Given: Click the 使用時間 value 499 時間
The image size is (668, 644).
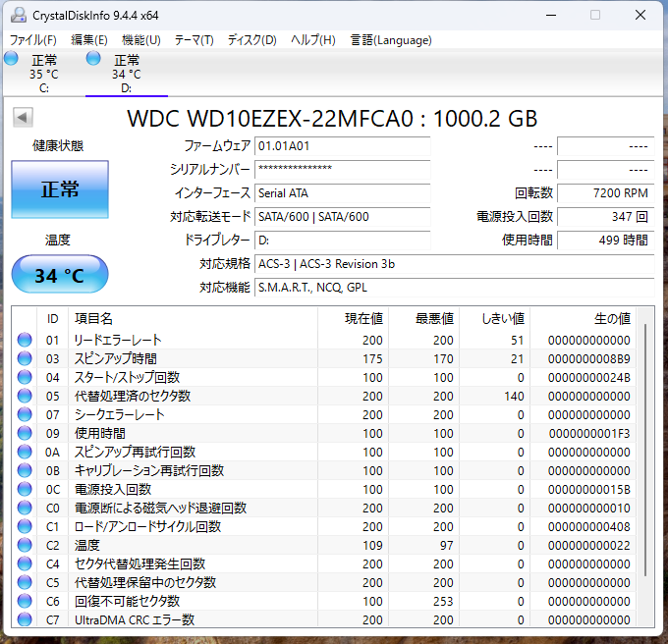Looking at the screenshot, I should 605,241.
